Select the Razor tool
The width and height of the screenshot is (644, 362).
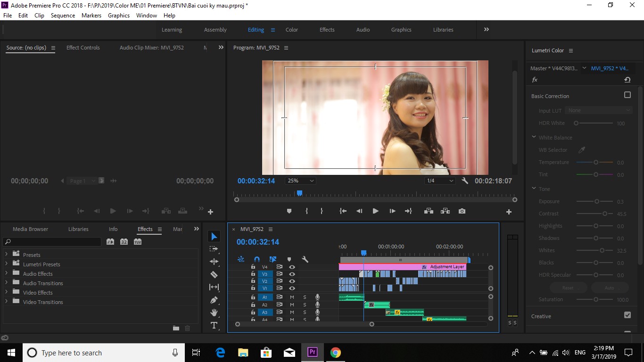(x=214, y=274)
